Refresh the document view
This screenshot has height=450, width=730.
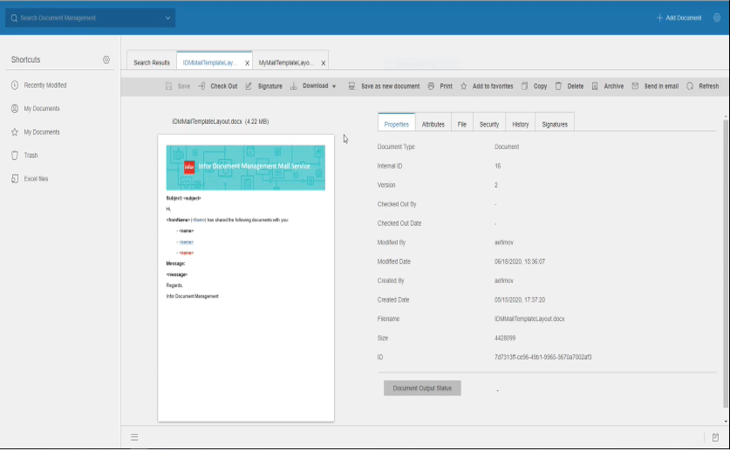[x=690, y=86]
